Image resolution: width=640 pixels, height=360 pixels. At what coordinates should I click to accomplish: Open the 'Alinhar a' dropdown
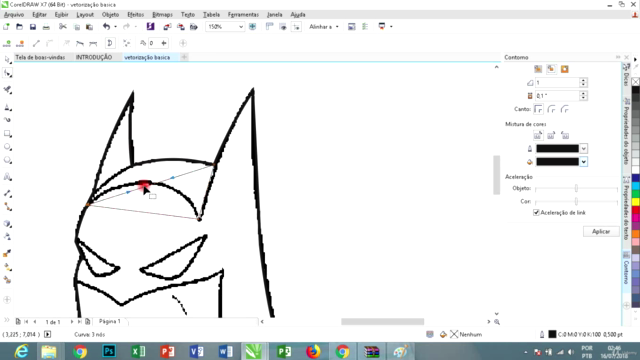click(324, 27)
